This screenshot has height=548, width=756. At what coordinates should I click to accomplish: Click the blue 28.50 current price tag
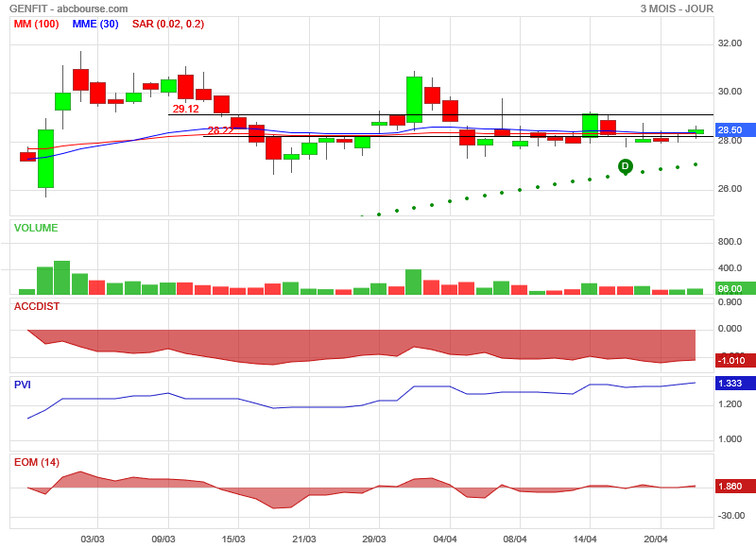[734, 130]
